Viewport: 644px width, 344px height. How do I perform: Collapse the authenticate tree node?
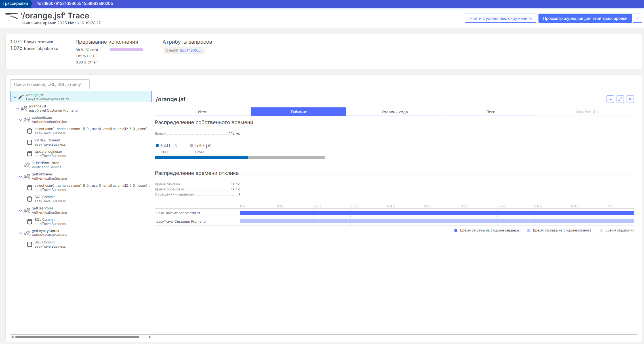(20, 120)
